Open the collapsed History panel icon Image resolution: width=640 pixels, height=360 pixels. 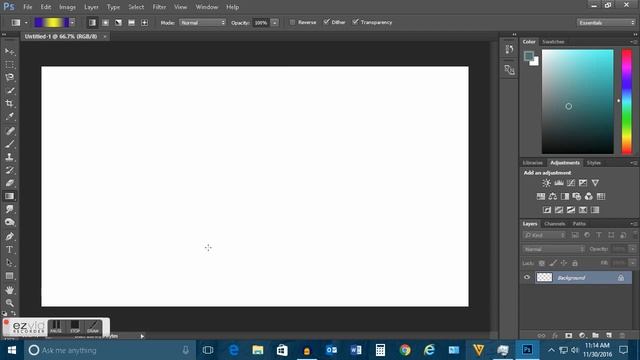coord(509,49)
